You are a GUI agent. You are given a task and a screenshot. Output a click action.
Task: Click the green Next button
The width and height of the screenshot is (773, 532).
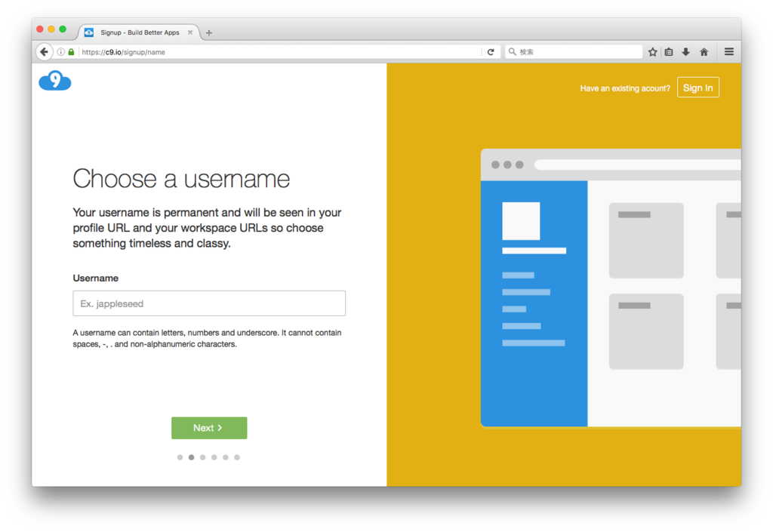click(209, 428)
